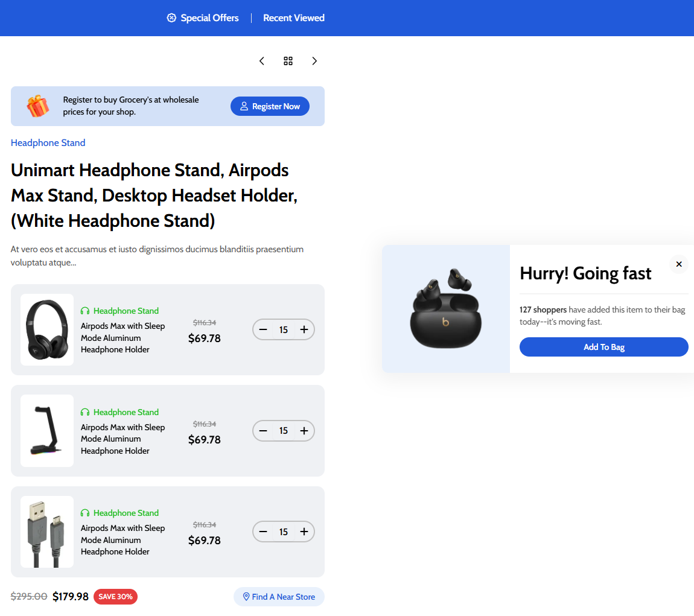Increase quantity of the USB cable item
The image size is (694, 616).
pos(304,532)
